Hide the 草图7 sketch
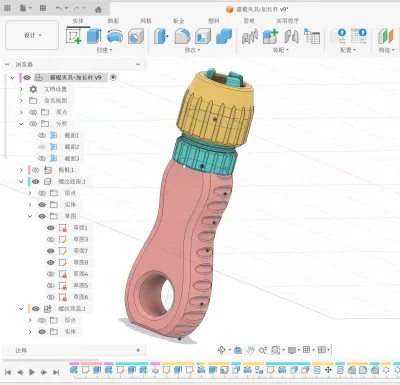This screenshot has width=400, height=385. [51, 251]
